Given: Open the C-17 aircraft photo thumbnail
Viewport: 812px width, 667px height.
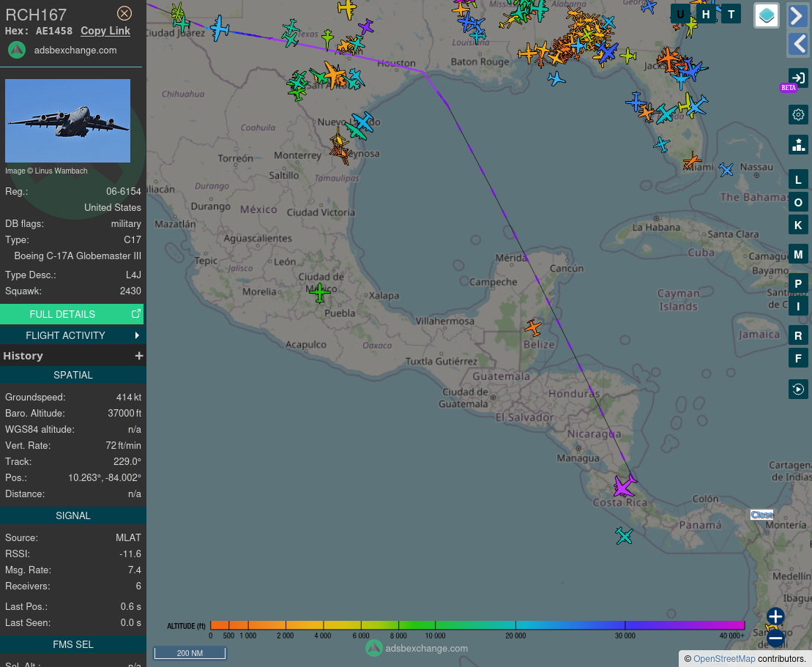Looking at the screenshot, I should pos(68,121).
